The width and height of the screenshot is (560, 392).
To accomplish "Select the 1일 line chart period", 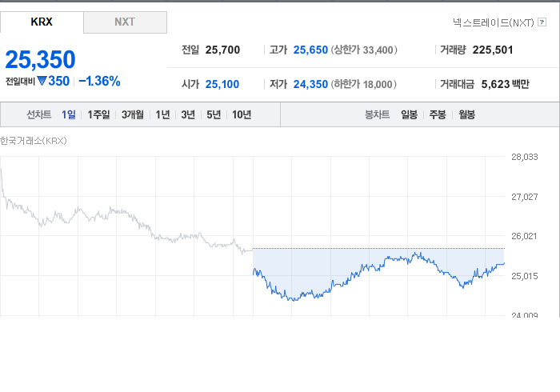I will pyautogui.click(x=69, y=114).
